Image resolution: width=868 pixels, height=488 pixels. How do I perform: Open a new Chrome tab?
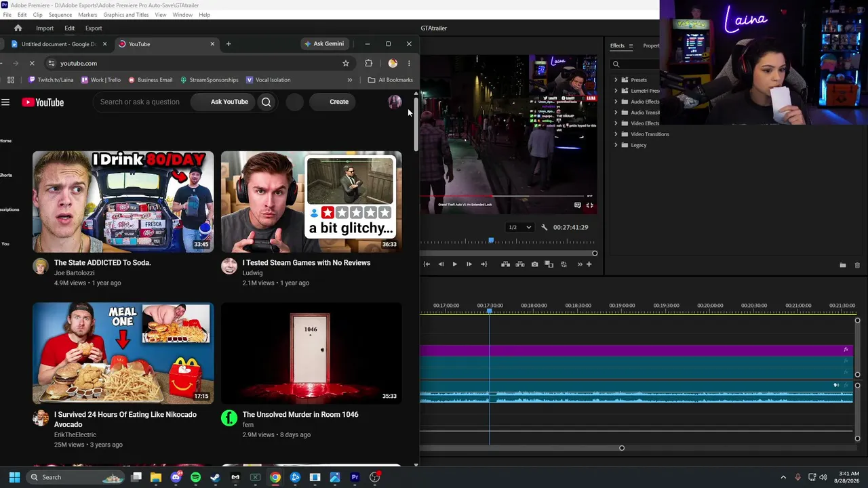[x=229, y=44]
